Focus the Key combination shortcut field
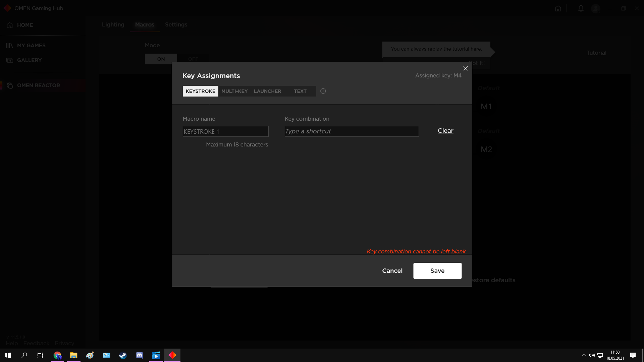 352,131
